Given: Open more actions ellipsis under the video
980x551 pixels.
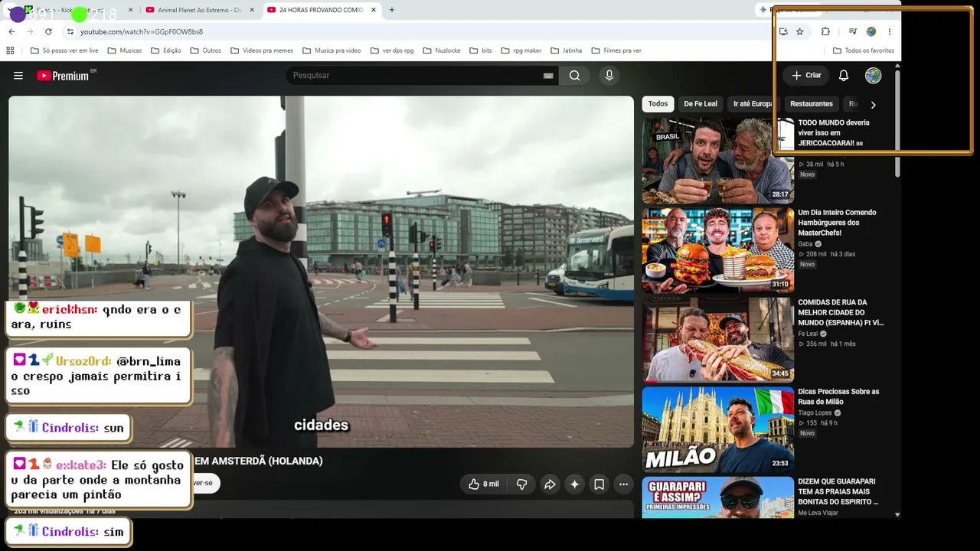Looking at the screenshot, I should click(624, 484).
